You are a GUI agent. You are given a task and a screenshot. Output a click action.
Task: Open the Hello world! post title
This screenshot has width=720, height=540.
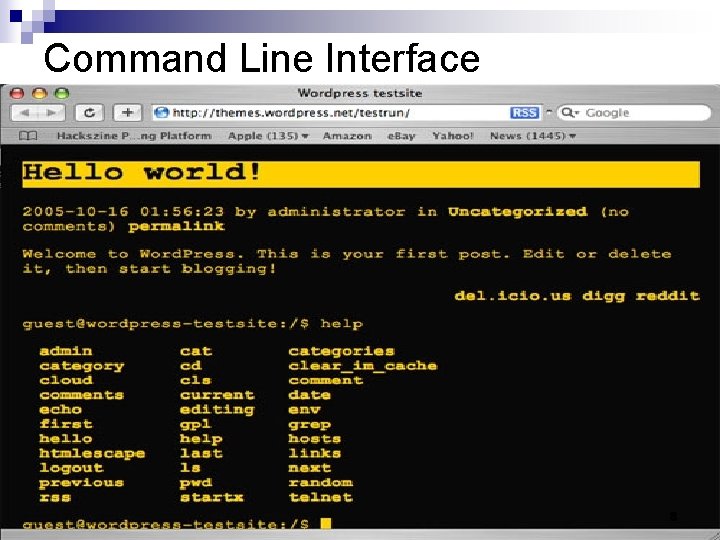pos(142,173)
